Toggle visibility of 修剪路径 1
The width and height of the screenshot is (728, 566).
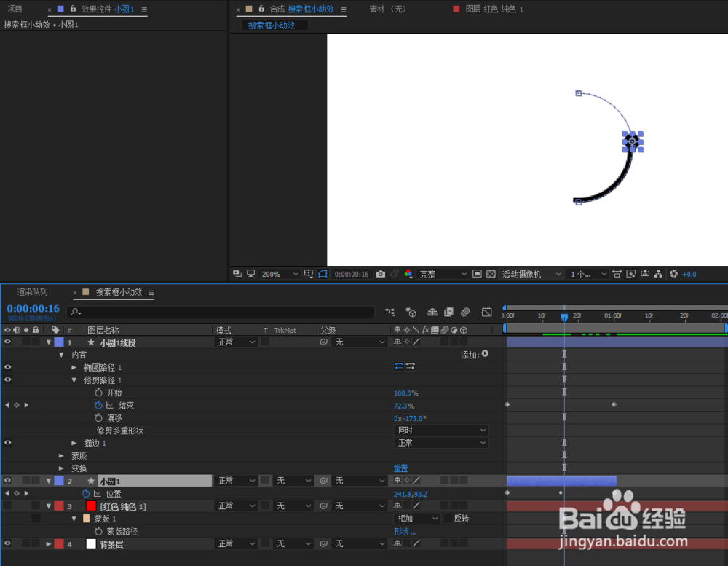pos(7,380)
